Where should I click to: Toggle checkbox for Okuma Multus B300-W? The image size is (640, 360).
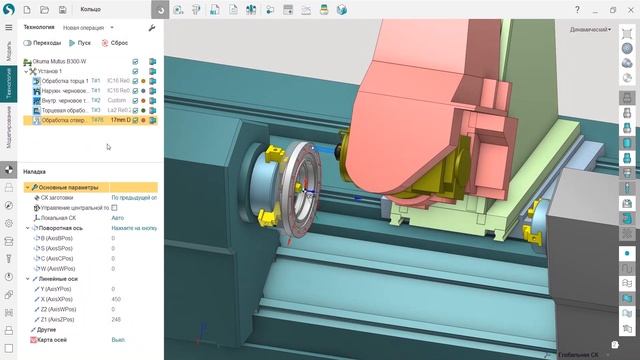pyautogui.click(x=135, y=61)
